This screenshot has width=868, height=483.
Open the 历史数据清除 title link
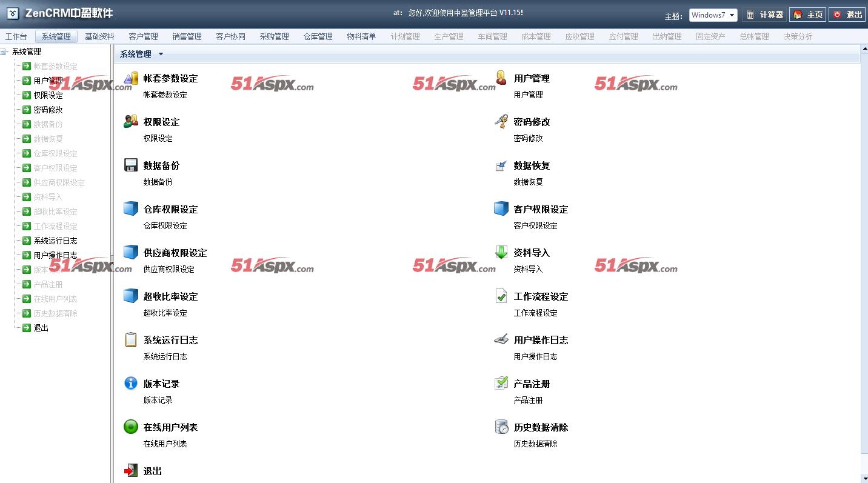click(541, 427)
